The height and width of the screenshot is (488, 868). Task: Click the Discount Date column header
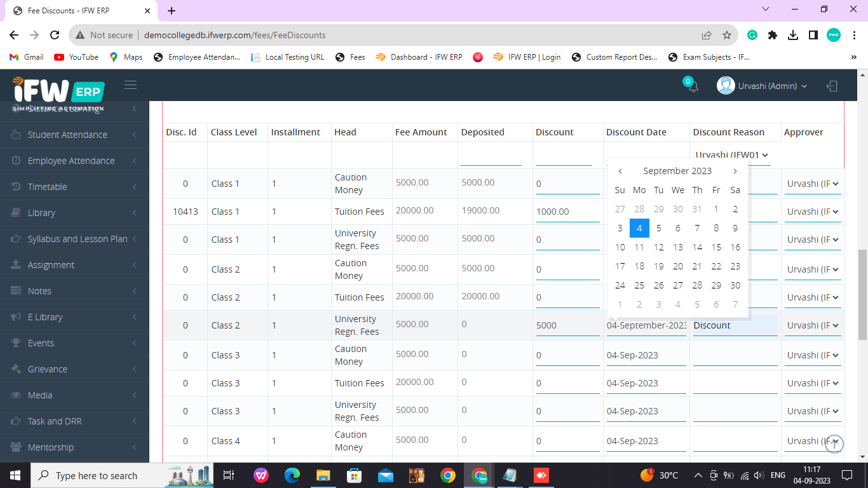coord(636,132)
